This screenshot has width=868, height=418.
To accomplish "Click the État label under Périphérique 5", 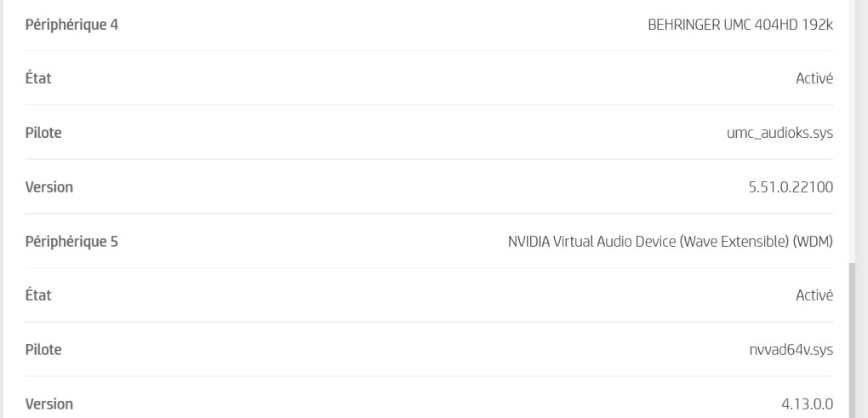I will tap(38, 295).
